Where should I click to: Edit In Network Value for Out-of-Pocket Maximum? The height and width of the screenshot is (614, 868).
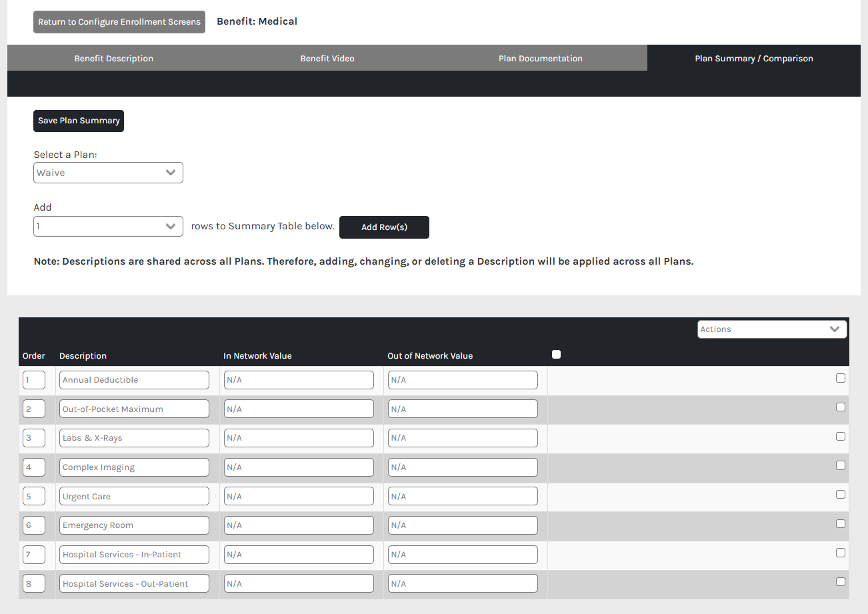(299, 409)
